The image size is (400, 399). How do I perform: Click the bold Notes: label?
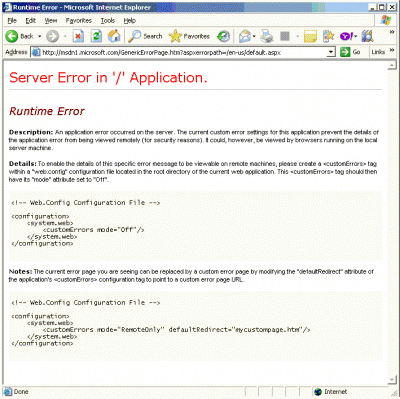[x=20, y=272]
